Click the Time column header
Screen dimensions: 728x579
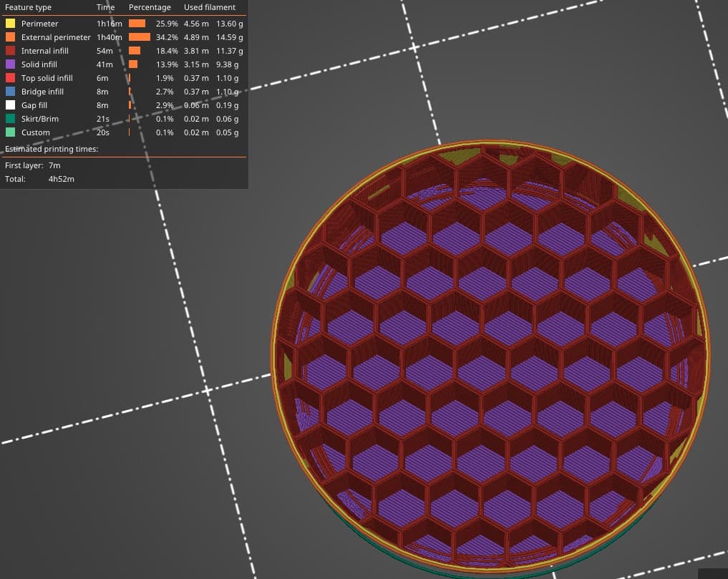coord(105,7)
